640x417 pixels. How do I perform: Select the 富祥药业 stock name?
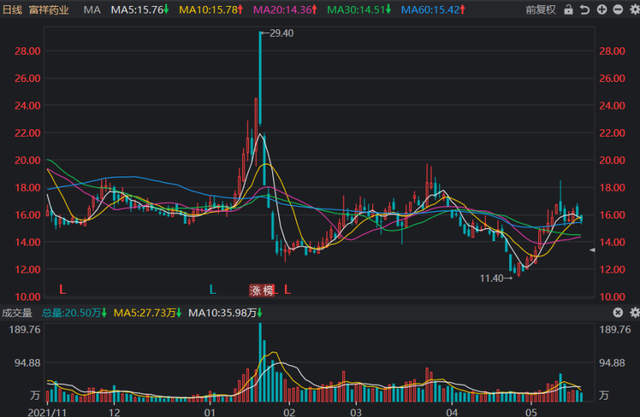point(50,9)
